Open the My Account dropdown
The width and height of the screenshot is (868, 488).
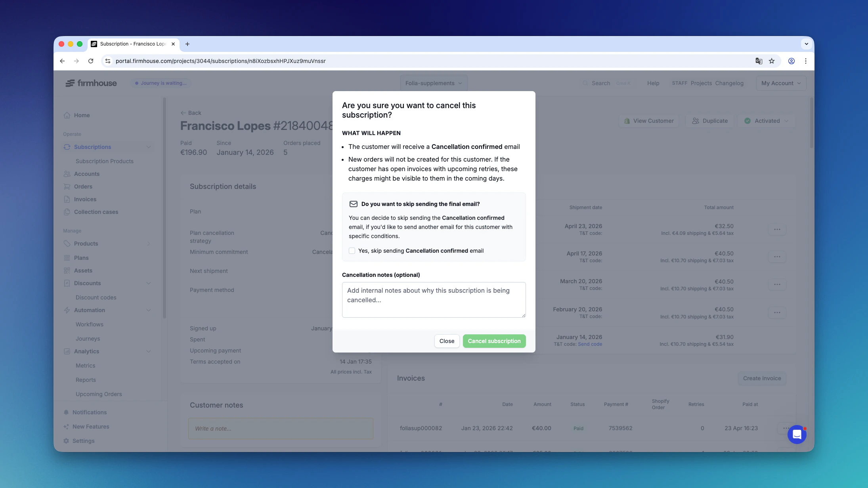(781, 83)
